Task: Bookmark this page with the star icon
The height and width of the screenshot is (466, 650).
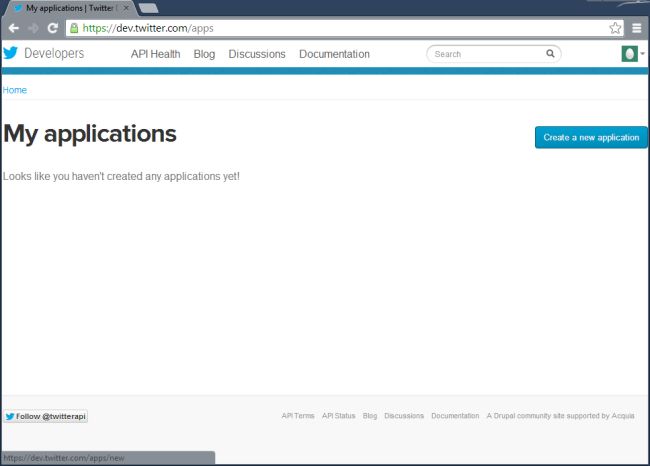Action: (615, 28)
